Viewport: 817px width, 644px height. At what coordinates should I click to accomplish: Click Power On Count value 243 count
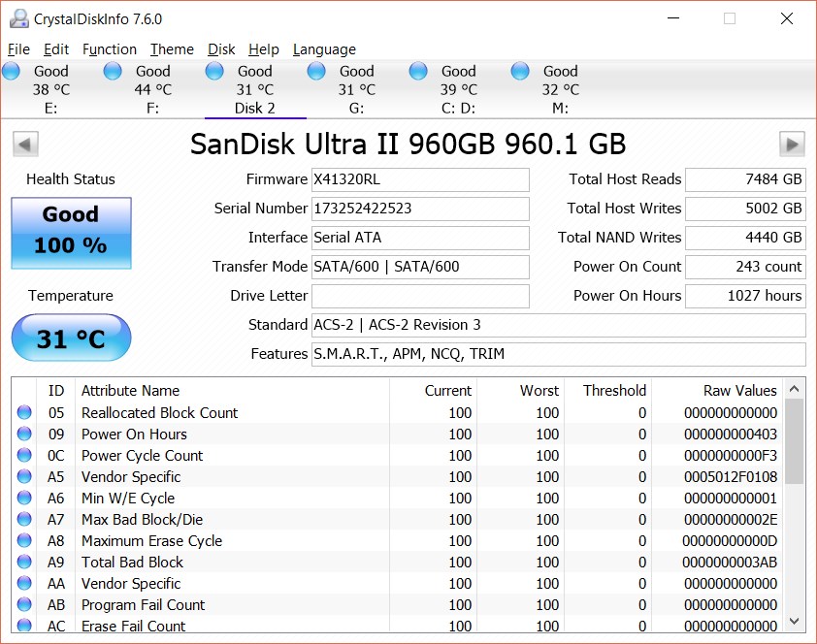point(745,267)
